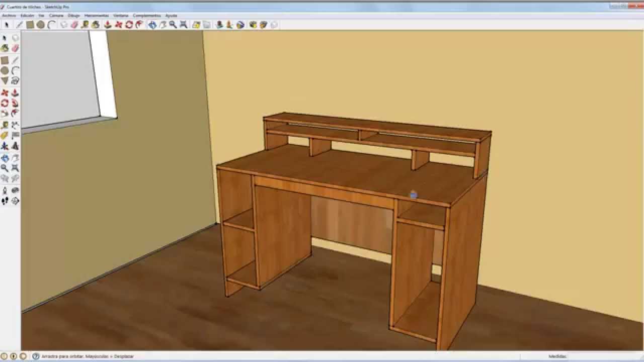Click into the Medidas measurements box

(x=604, y=356)
